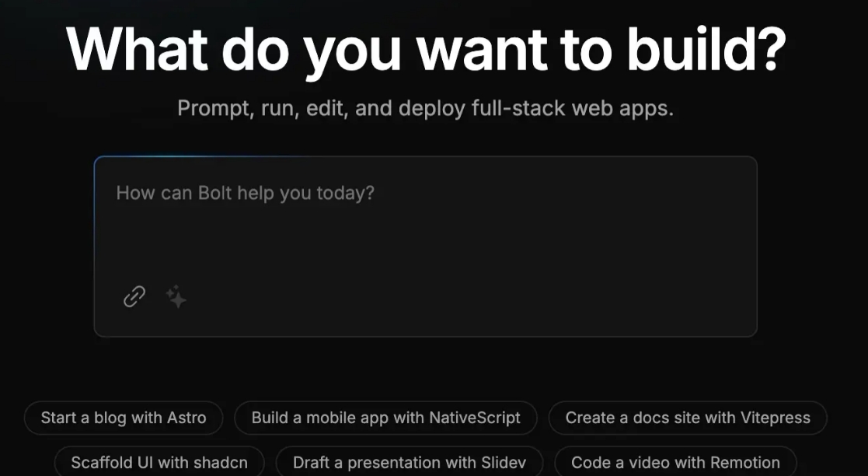Click the word 'Remotion' in the suggestion chip
The image size is (868, 476).
[x=744, y=462]
